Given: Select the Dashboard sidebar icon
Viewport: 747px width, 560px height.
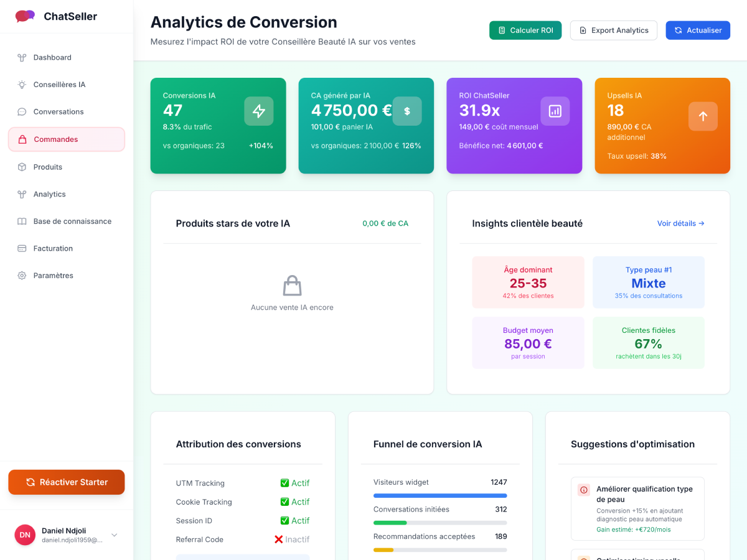Looking at the screenshot, I should tap(21, 57).
